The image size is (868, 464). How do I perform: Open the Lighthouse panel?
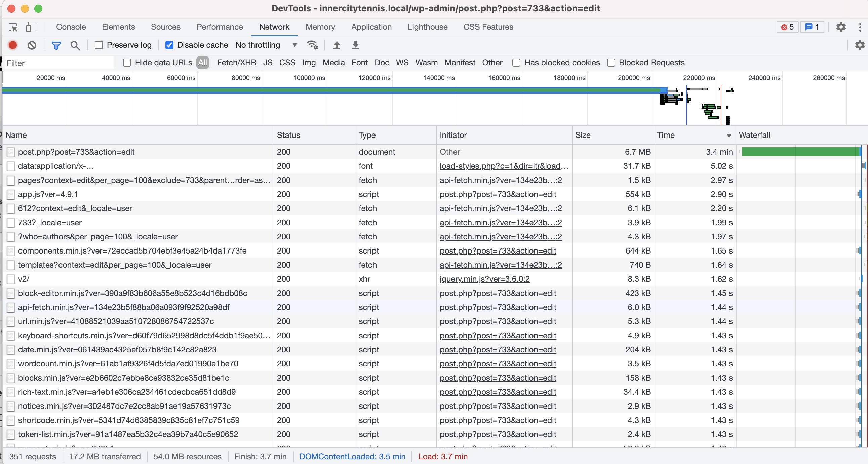coord(427,27)
